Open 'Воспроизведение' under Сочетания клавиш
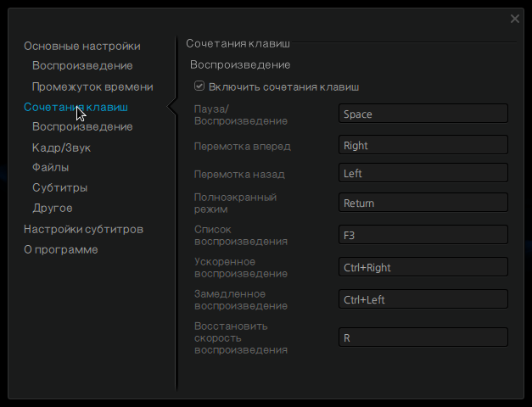 pos(82,126)
